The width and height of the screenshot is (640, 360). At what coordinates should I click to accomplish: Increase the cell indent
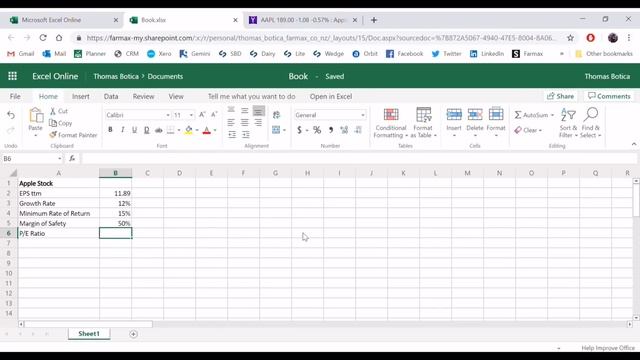(x=245, y=135)
